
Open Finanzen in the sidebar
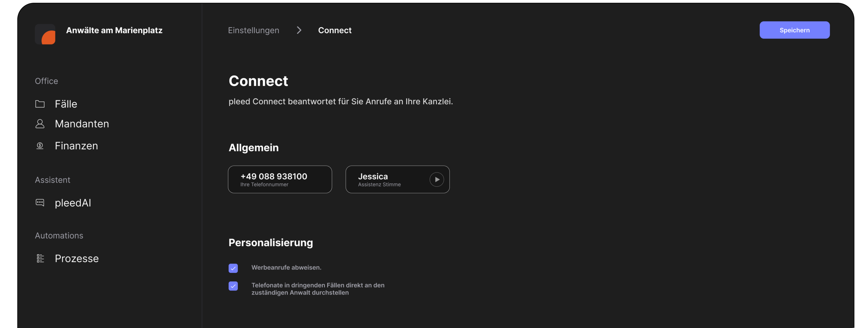[76, 146]
